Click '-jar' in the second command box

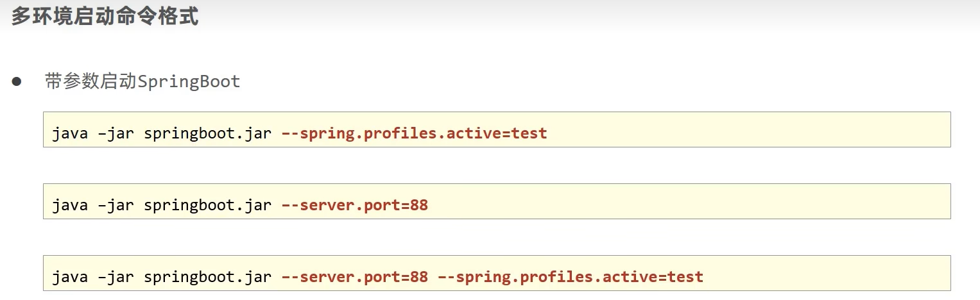click(116, 206)
